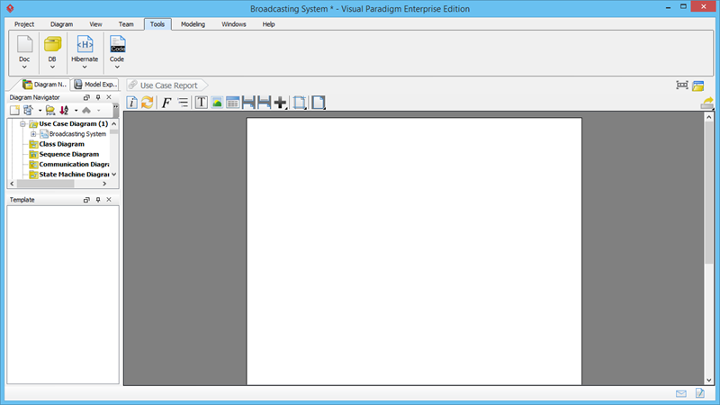Click the document note icon in status bar
Image resolution: width=720 pixels, height=405 pixels.
tap(700, 393)
